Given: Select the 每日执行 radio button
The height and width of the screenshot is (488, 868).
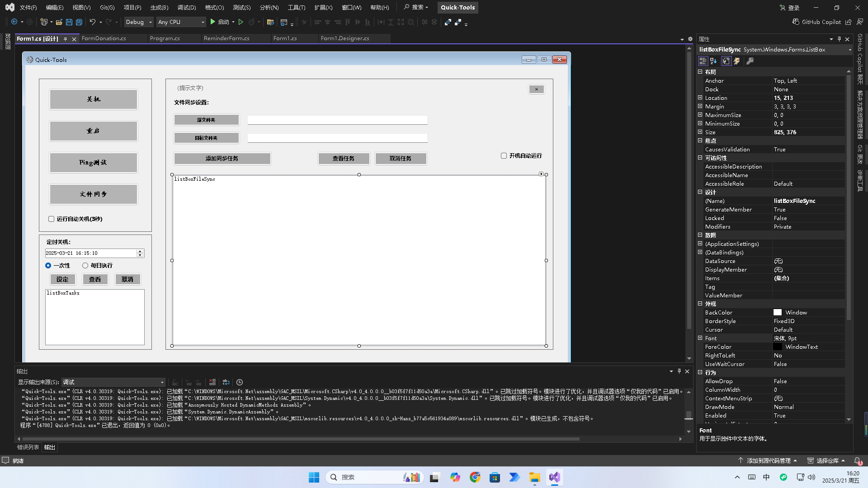Looking at the screenshot, I should [85, 266].
